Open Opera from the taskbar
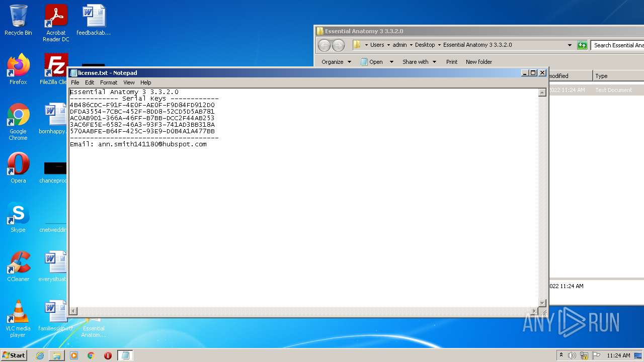 pos(108,355)
